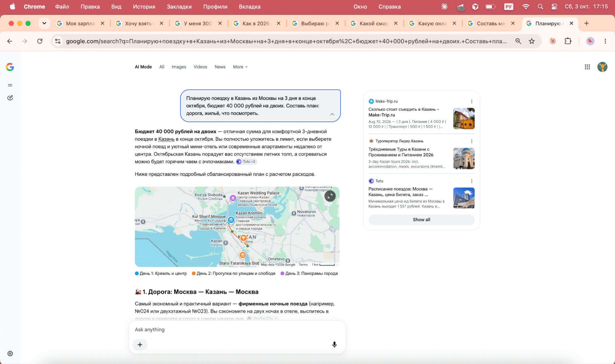615x364 pixels.
Task: Switch to the News results tab
Action: [220, 67]
